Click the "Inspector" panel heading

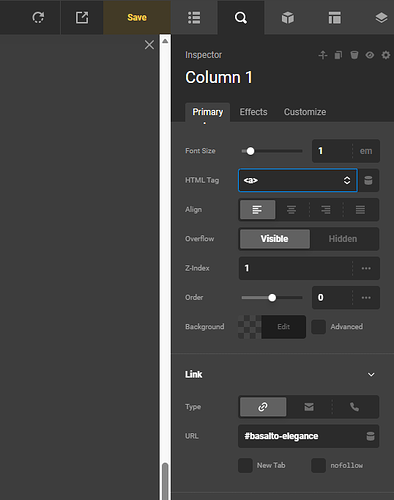[x=203, y=55]
